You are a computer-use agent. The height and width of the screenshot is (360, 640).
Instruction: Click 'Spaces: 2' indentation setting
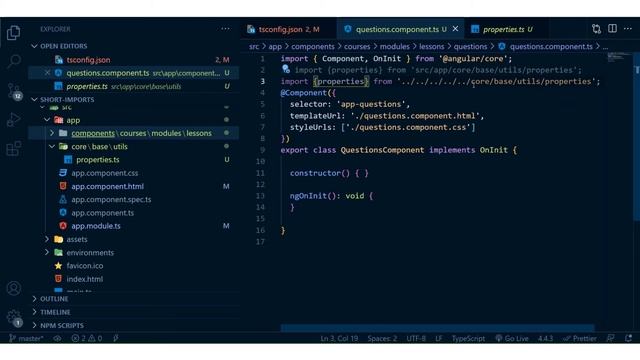[382, 338]
